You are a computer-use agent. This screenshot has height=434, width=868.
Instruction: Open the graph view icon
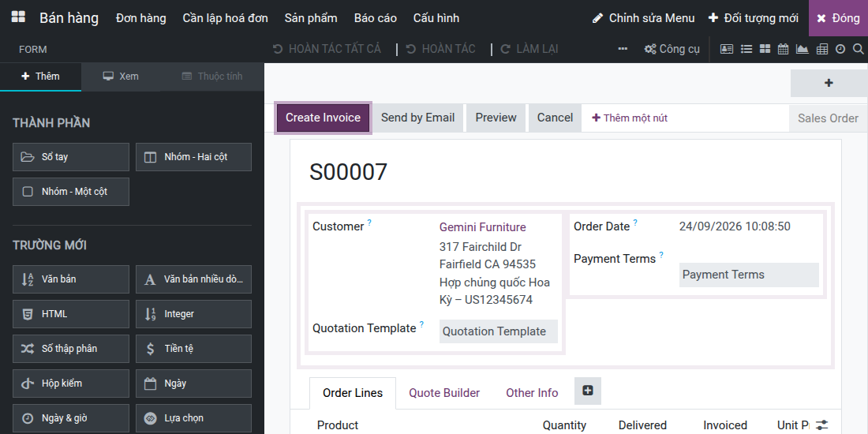803,49
